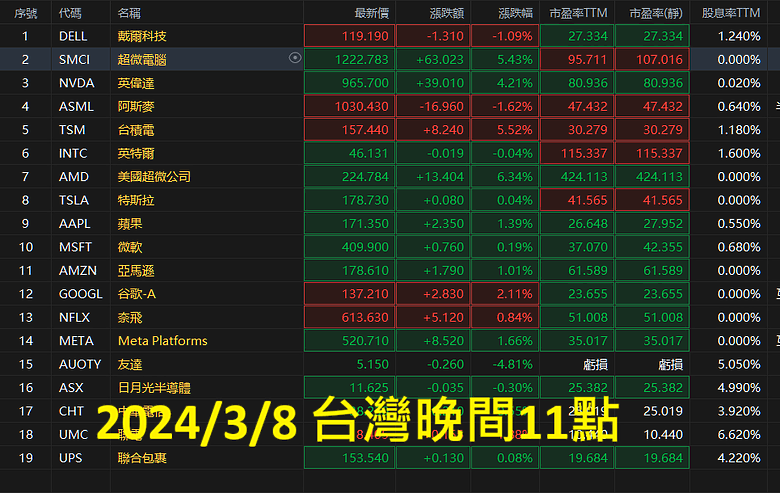Select the GOOGL ticker code
The height and width of the screenshot is (493, 780).
click(81, 294)
